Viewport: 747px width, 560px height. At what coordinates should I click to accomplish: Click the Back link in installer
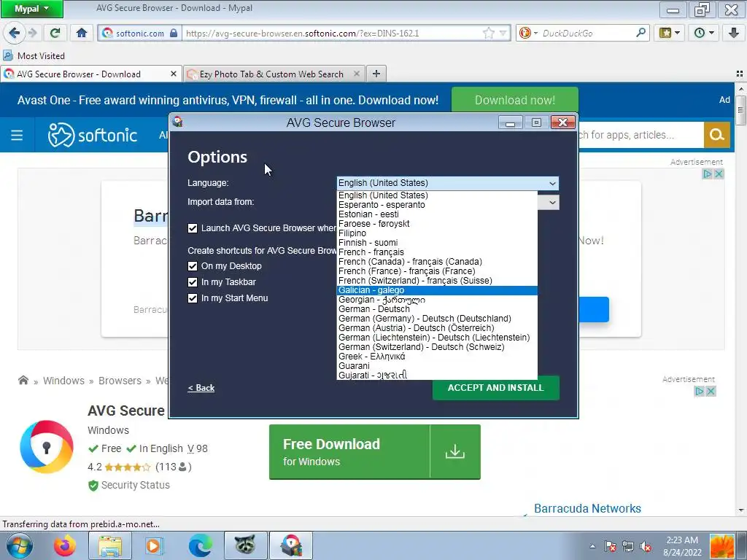coord(201,388)
